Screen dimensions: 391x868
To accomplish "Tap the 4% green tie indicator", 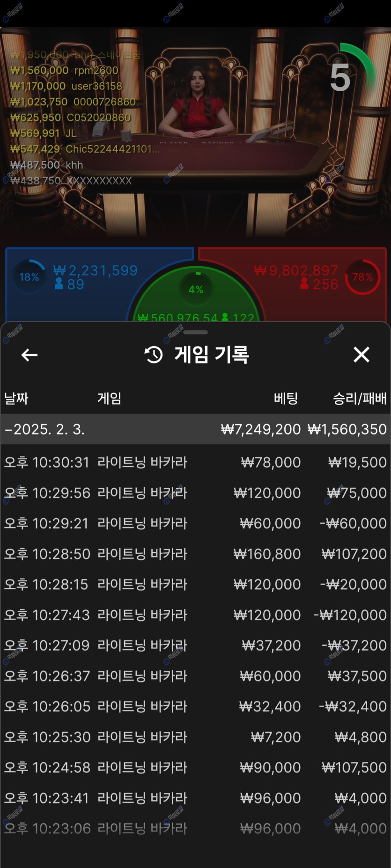I will (196, 289).
